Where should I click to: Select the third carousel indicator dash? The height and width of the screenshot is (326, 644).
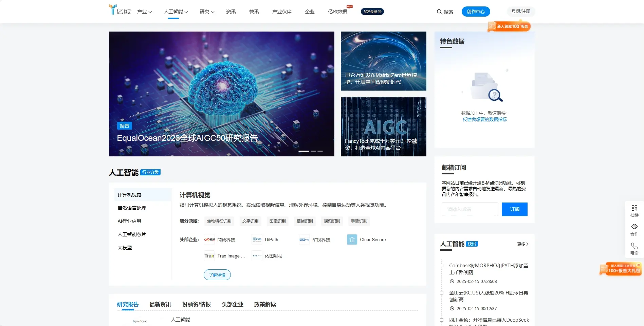(320, 151)
